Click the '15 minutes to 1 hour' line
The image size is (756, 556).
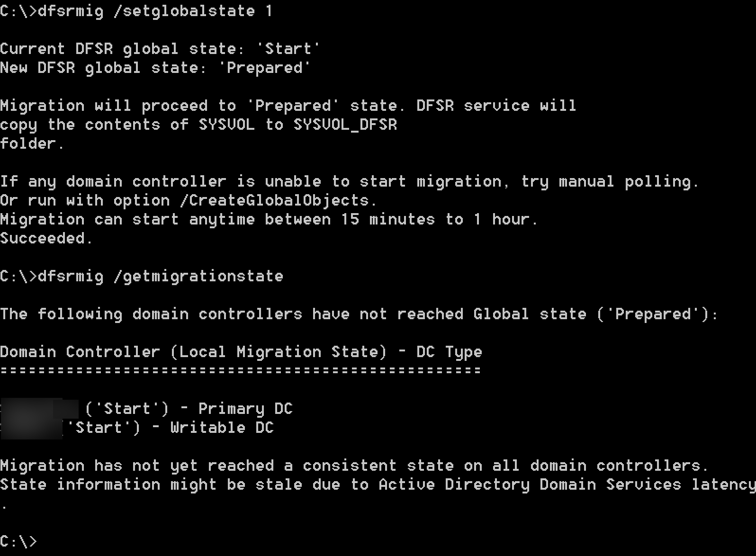pyautogui.click(x=269, y=219)
